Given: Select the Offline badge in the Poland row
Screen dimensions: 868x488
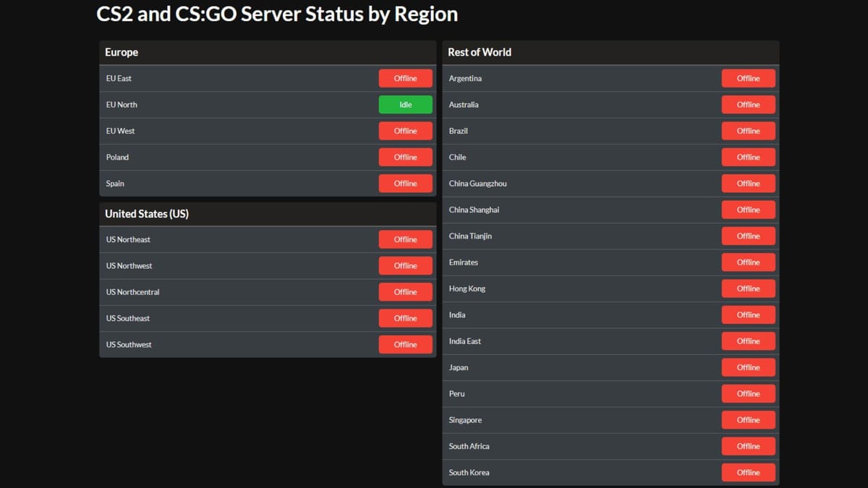Looking at the screenshot, I should 406,157.
